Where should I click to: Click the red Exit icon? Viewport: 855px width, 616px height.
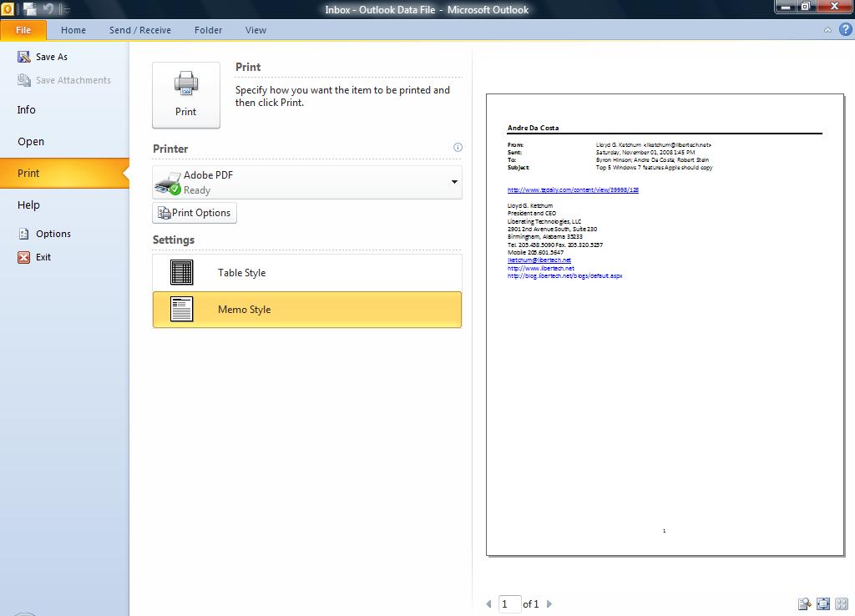pos(24,257)
